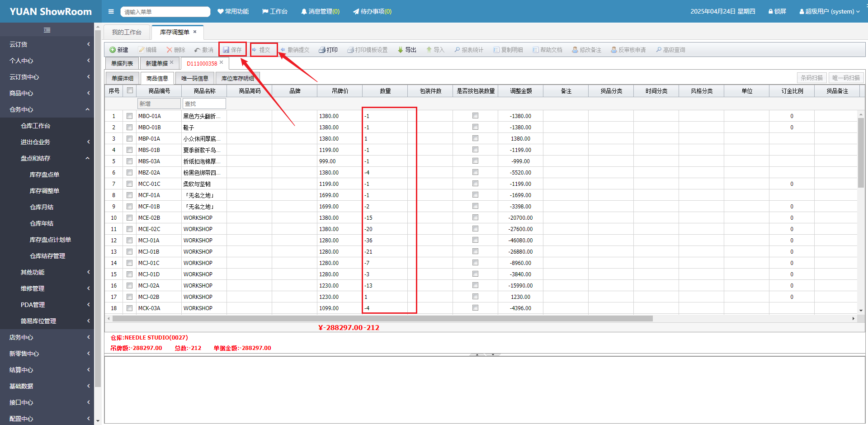Click the 新增 product code input
This screenshot has width=868, height=425.
159,104
